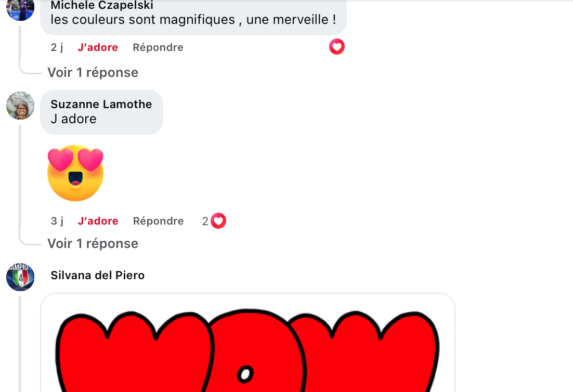Click the '2' reactions number on Suzanne's comment

point(205,221)
